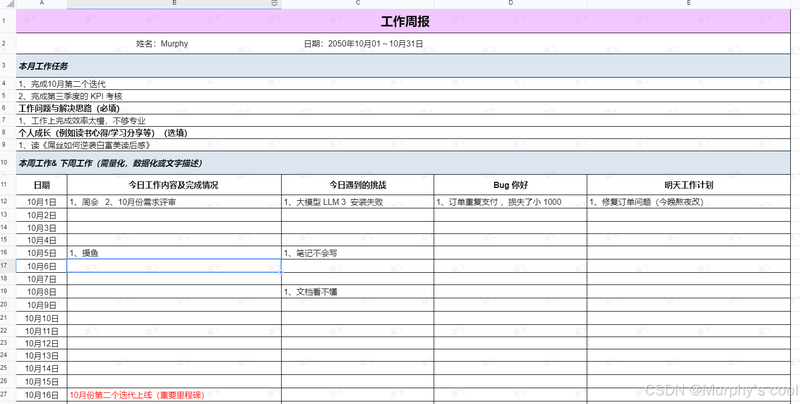Select the 10月9日 date cell

click(41, 305)
